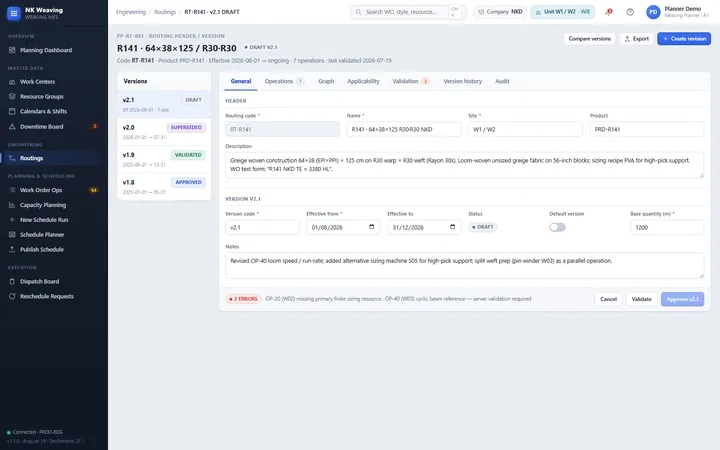
Task: Open the Version history tab
Action: pos(462,81)
